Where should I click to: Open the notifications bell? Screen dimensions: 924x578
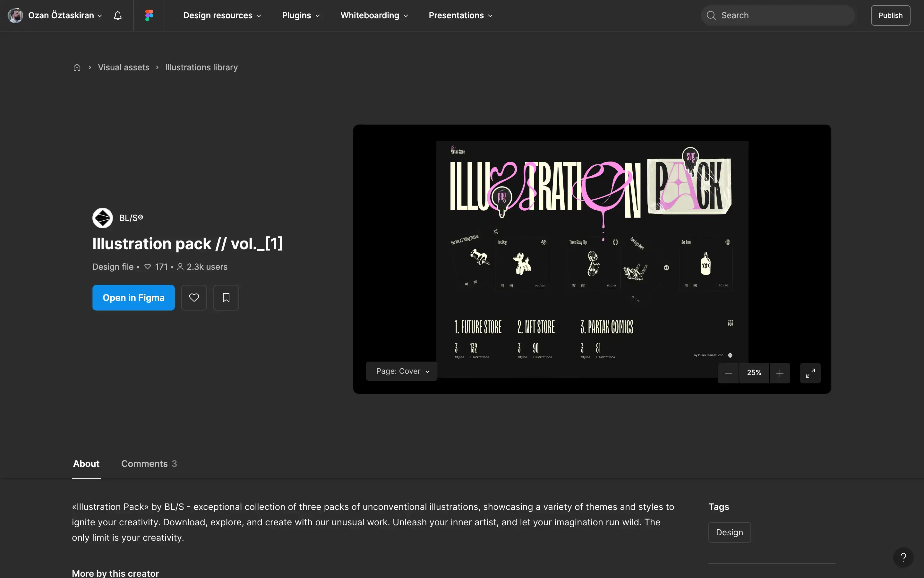118,15
